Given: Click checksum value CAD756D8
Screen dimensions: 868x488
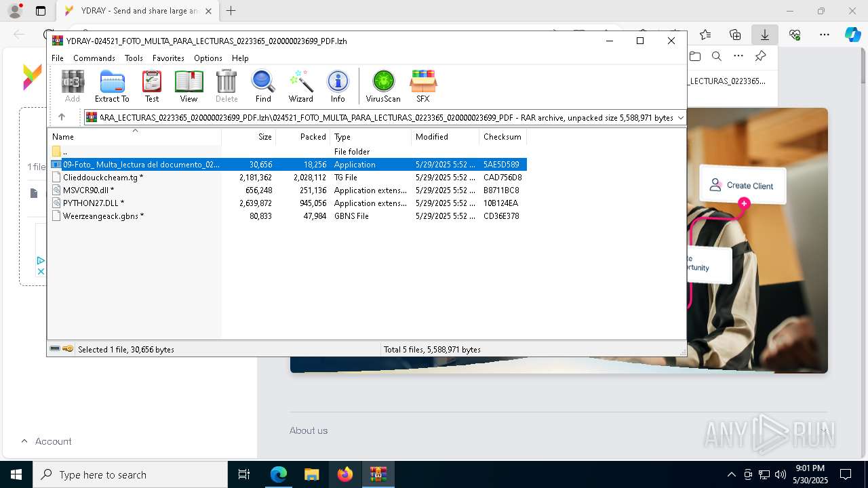Looking at the screenshot, I should 502,178.
